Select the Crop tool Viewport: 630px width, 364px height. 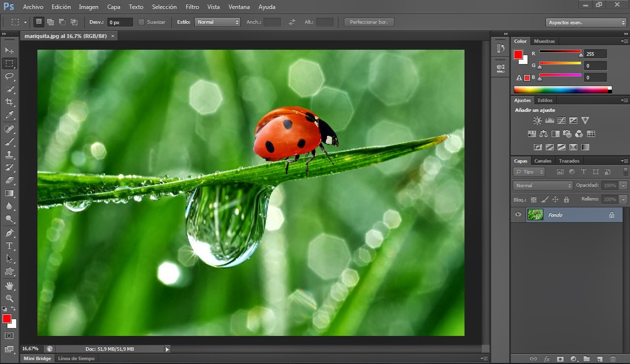point(9,102)
